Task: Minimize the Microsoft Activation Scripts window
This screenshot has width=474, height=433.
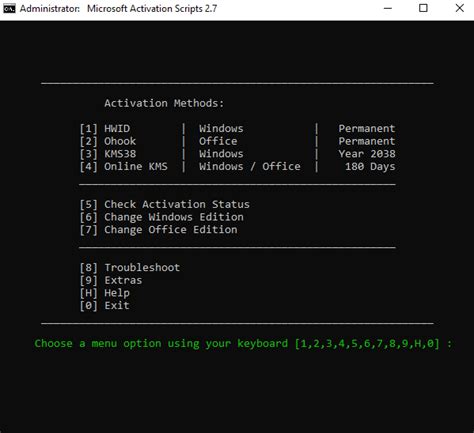Action: (x=388, y=8)
